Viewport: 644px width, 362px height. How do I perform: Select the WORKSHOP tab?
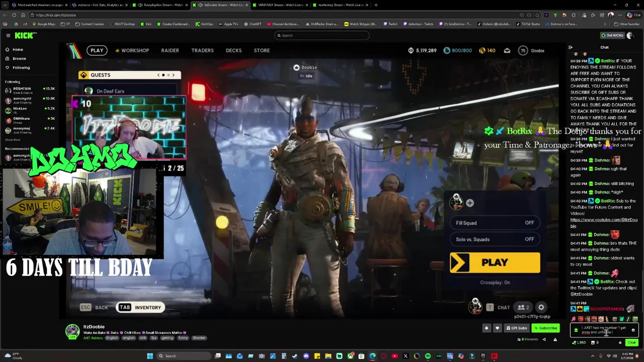click(132, 50)
